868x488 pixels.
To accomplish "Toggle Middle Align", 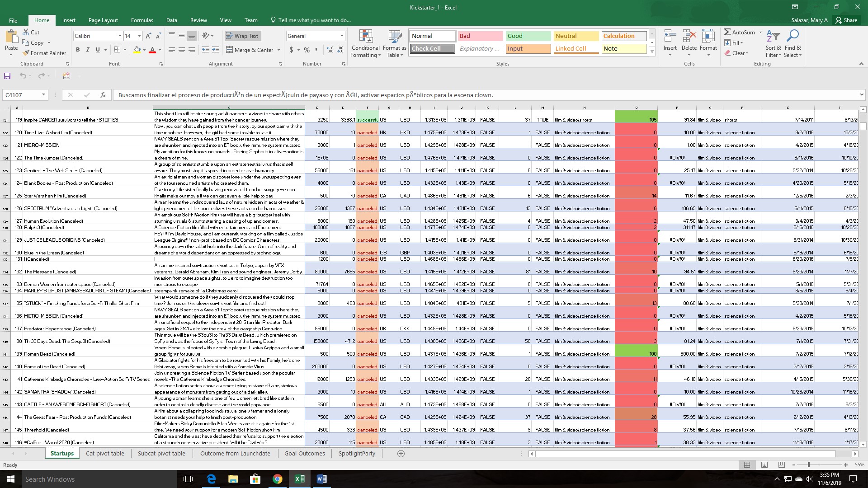I will 181,36.
